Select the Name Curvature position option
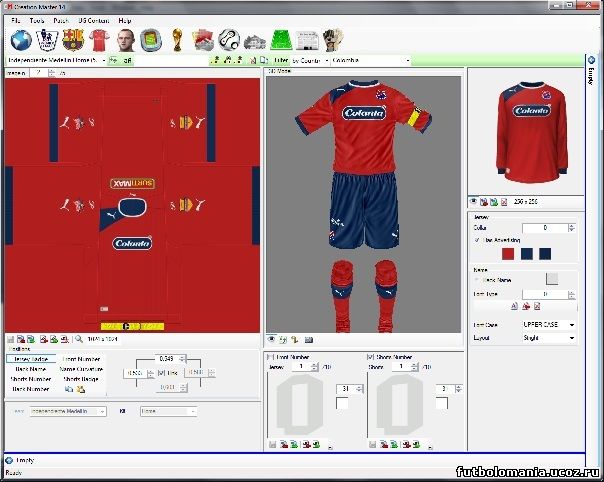The width and height of the screenshot is (604, 482). [81, 369]
